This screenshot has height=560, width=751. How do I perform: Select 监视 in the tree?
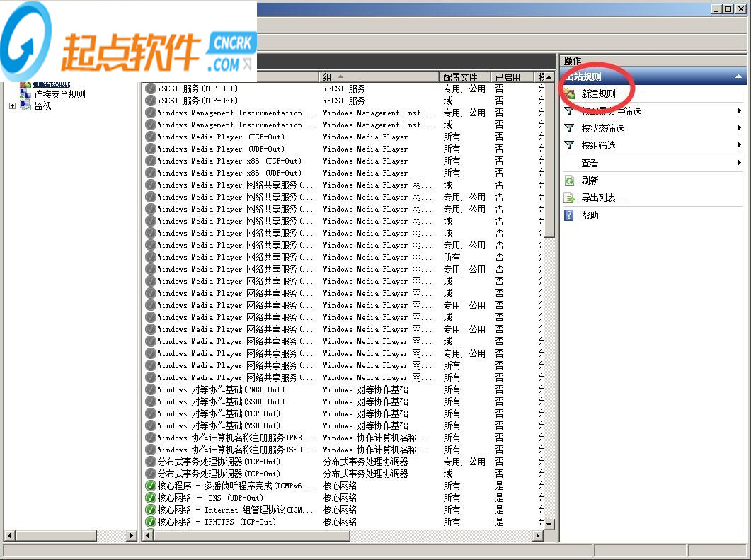tap(42, 106)
